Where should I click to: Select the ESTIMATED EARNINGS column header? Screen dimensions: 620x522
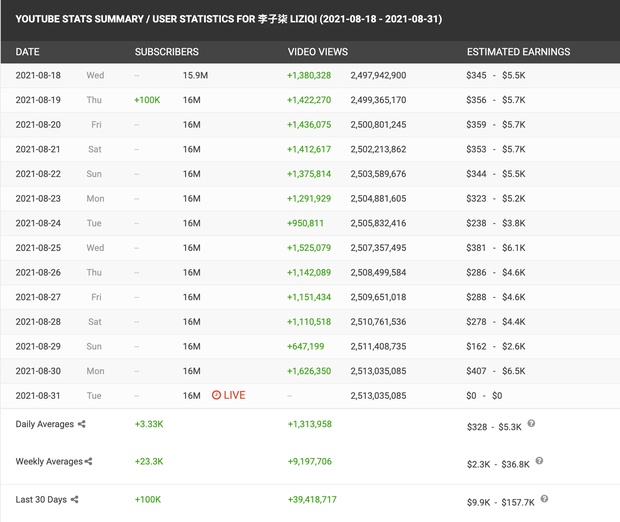(x=518, y=52)
